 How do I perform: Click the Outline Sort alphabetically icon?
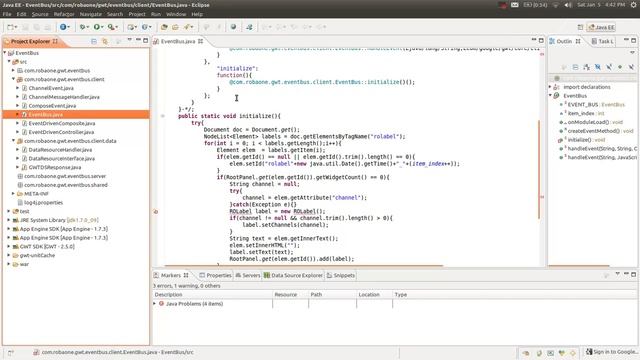coord(586,67)
